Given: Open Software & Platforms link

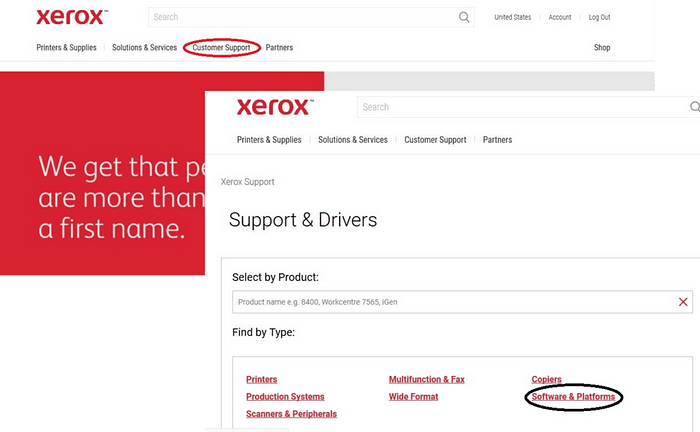Looking at the screenshot, I should click(573, 397).
